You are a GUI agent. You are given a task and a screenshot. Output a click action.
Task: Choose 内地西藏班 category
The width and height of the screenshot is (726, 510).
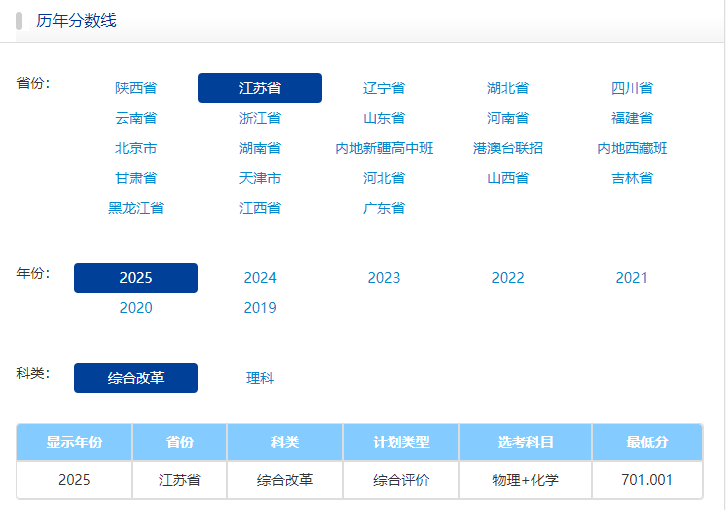click(x=632, y=148)
